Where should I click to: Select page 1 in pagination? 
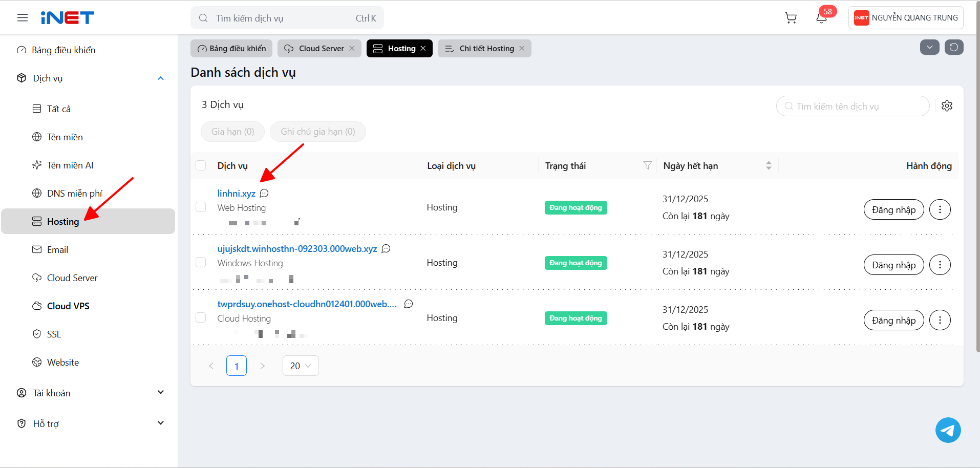click(237, 366)
